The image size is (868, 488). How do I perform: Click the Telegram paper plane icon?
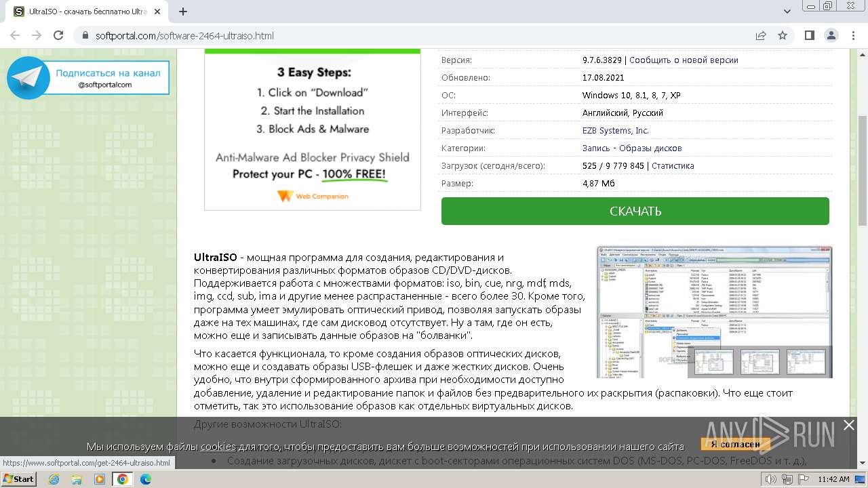coord(28,78)
